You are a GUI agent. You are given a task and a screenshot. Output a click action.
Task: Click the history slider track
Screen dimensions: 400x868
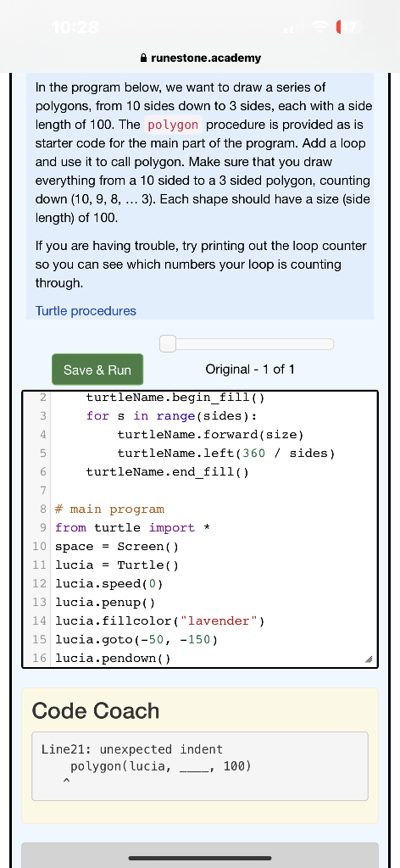coord(247,344)
